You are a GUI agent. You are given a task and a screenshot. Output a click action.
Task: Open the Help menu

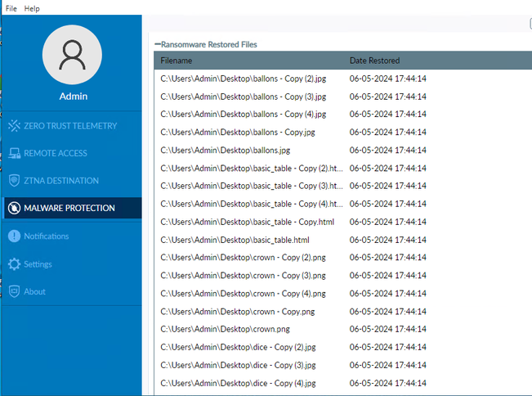click(x=32, y=8)
